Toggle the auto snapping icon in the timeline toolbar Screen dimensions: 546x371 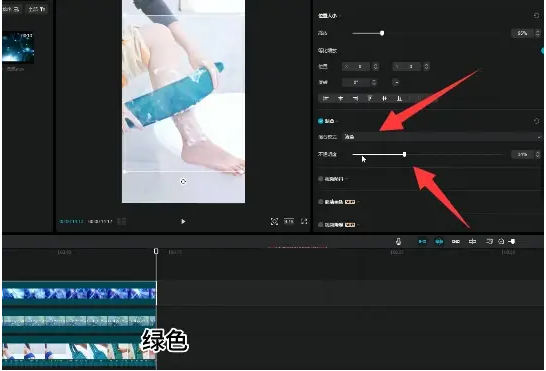pyautogui.click(x=439, y=241)
